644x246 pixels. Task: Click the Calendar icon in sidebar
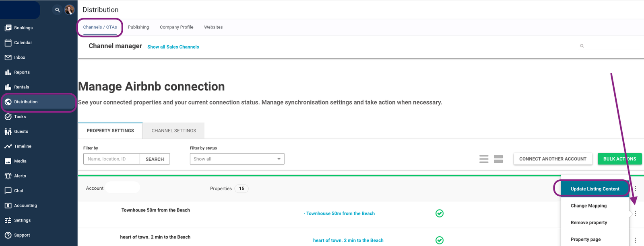(8, 43)
